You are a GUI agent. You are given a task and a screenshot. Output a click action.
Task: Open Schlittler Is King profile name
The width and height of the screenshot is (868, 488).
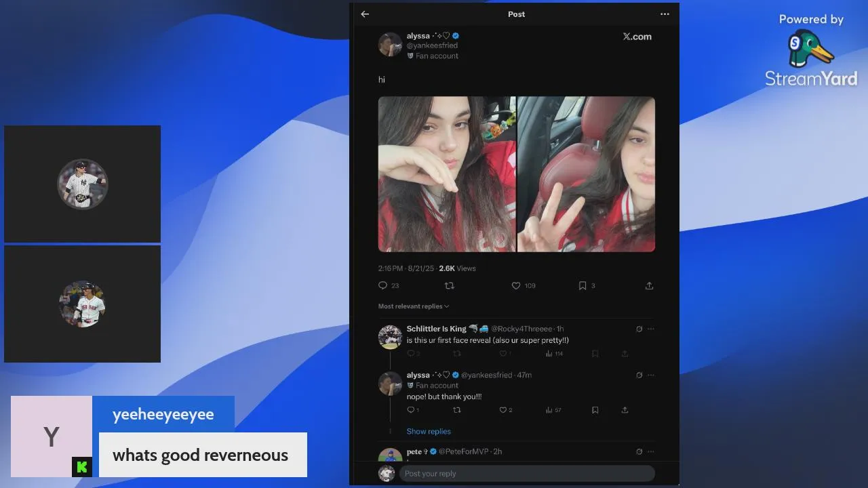[436, 329]
